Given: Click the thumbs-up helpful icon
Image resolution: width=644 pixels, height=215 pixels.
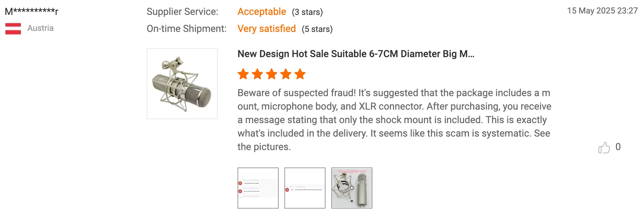Looking at the screenshot, I should [604, 147].
